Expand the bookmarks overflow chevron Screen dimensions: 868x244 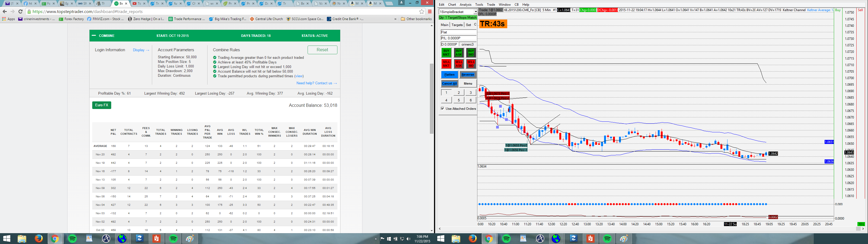[x=395, y=19]
